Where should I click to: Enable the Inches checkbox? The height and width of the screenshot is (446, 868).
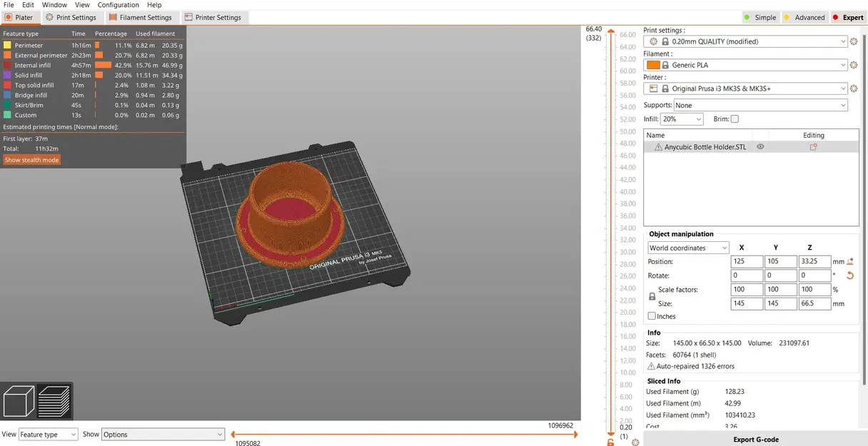(x=652, y=316)
